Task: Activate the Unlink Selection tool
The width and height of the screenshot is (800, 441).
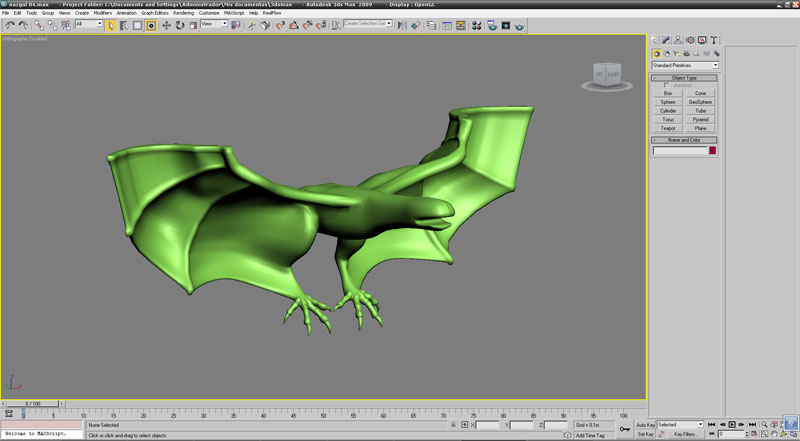Action: 53,25
